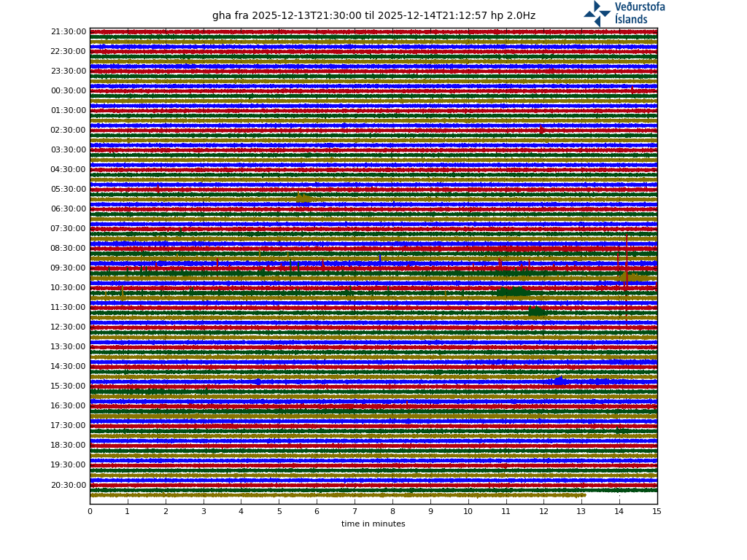747x560 pixels.
Task: Click the x-axis tick labeled 15
Action: point(657,511)
